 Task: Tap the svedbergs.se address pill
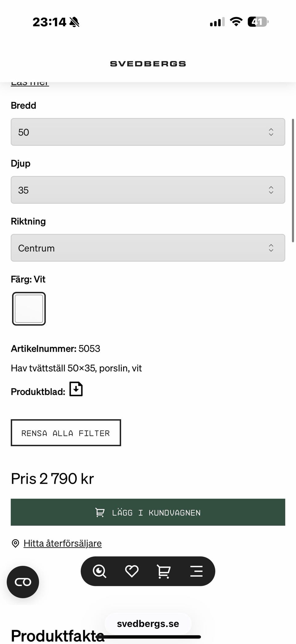(148, 624)
